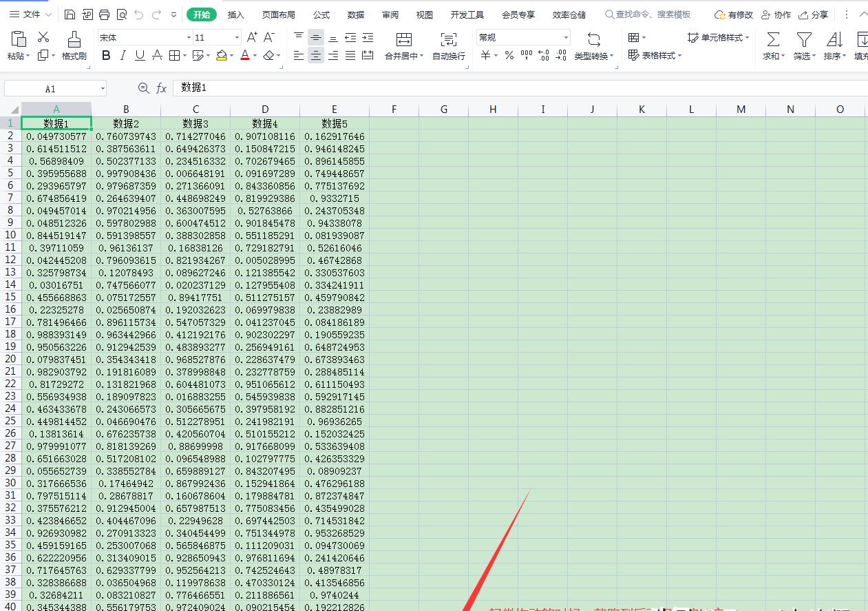
Task: Click the Save icon in quick access toolbar
Action: (x=70, y=14)
